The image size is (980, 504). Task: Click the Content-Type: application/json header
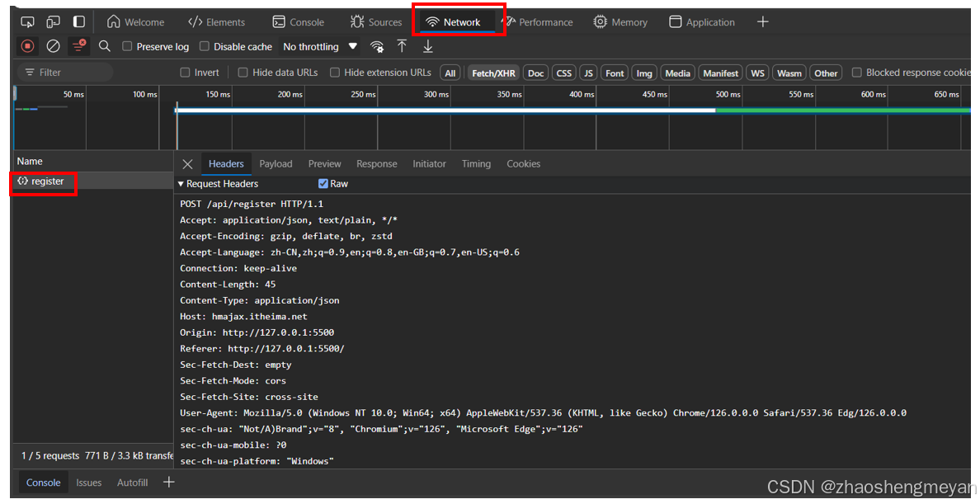coord(259,300)
